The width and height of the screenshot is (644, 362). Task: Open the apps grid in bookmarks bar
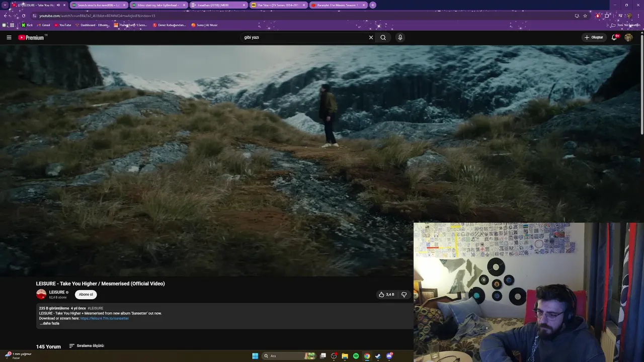(12, 25)
